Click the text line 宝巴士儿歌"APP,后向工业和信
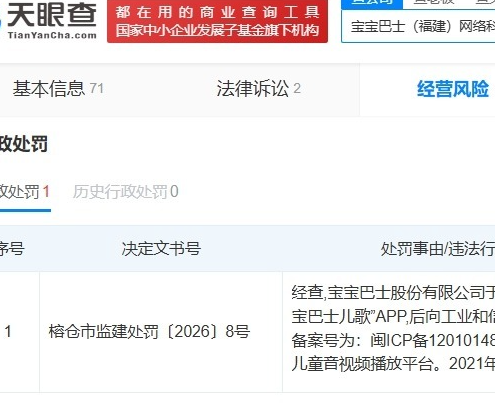 tap(393, 317)
